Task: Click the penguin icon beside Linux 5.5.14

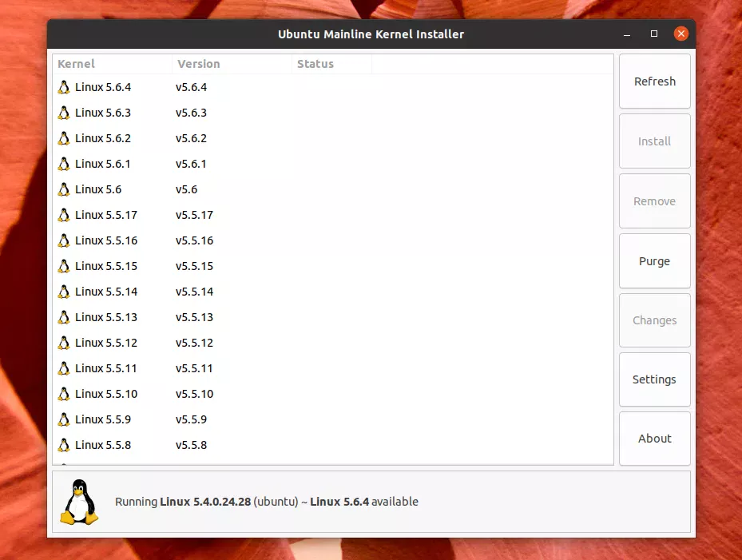Action: pos(64,292)
